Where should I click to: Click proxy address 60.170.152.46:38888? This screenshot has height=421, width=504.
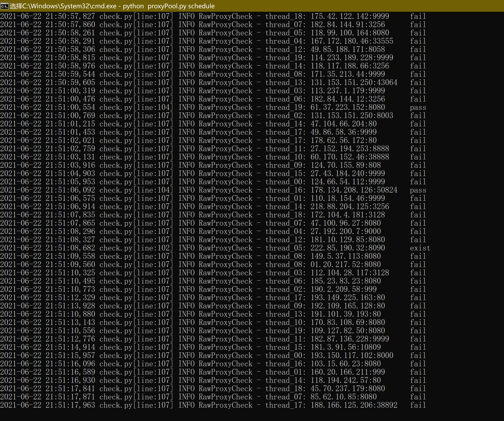point(350,157)
